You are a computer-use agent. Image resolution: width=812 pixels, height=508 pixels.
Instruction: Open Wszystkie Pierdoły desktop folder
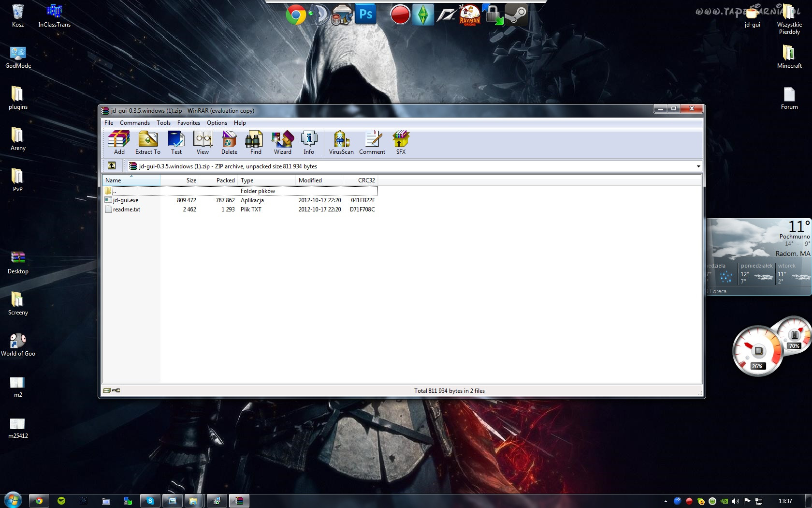[789, 19]
